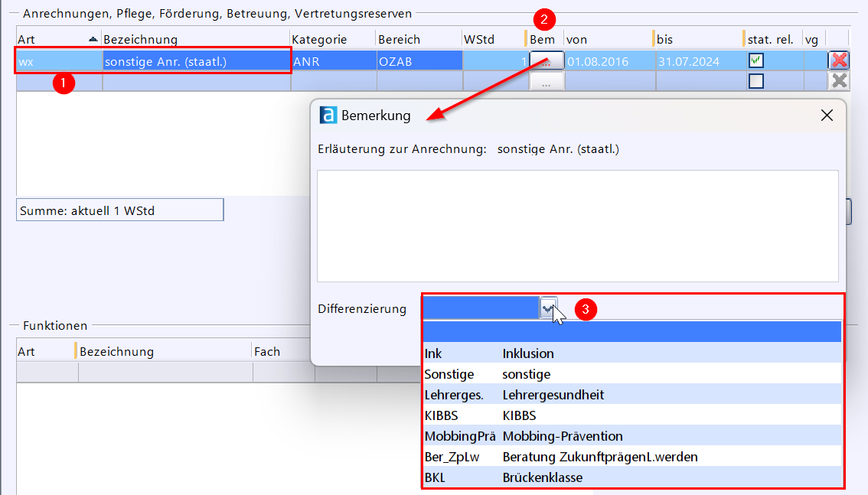Pick 'Brückenklasse' from the list

point(631,477)
